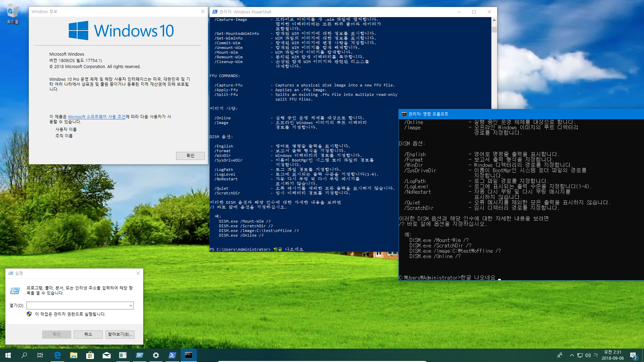Close the PowerShell window
The height and width of the screenshot is (362, 644).
(489, 12)
